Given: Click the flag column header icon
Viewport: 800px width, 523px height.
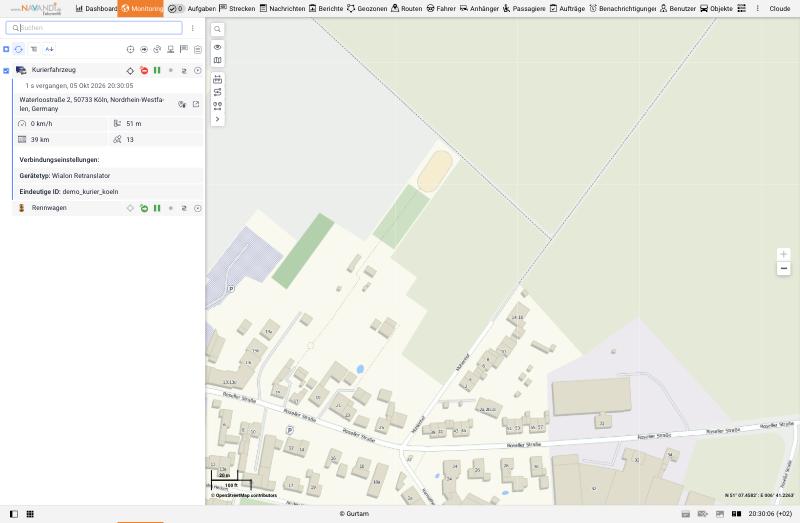Looking at the screenshot, I should (x=184, y=49).
